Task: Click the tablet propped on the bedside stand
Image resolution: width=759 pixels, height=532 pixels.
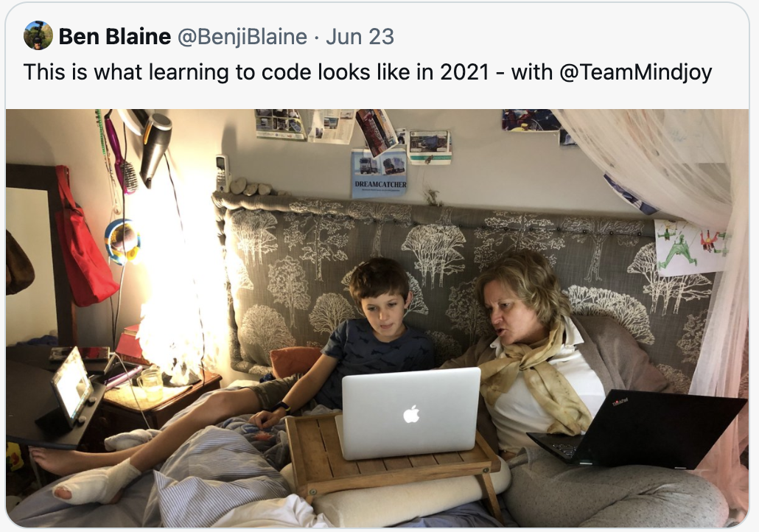Action: (73, 386)
